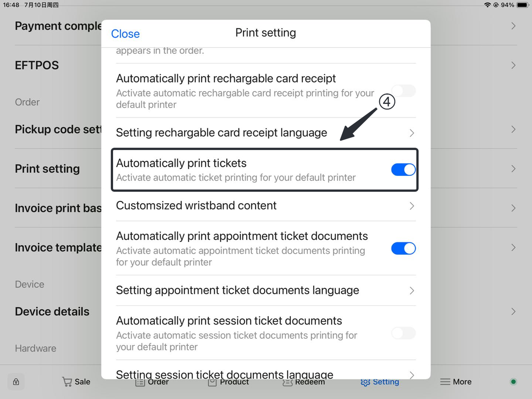532x399 pixels.
Task: Tap the green status indicator dot
Action: point(513,382)
